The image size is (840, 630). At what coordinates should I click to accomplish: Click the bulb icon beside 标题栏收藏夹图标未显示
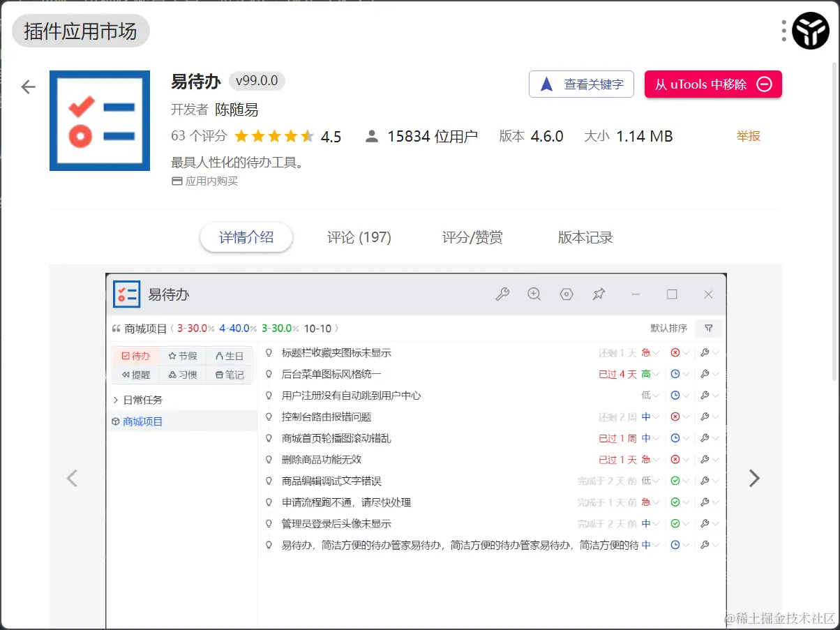pos(269,353)
